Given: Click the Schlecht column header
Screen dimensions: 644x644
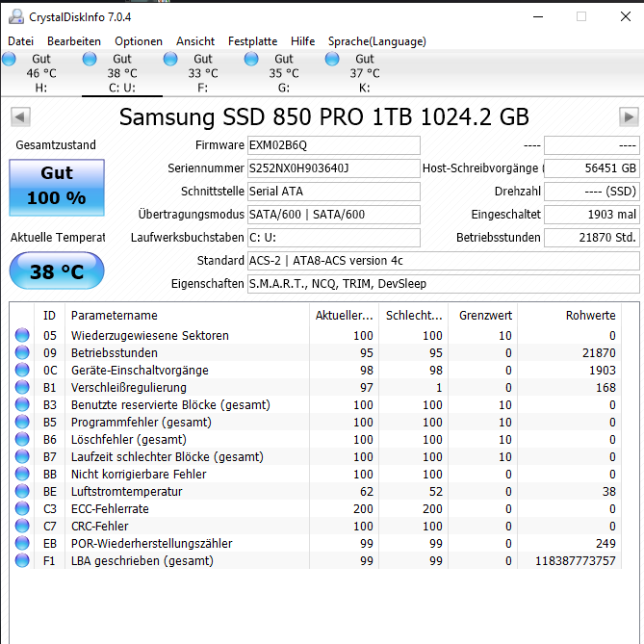Looking at the screenshot, I should (414, 316).
